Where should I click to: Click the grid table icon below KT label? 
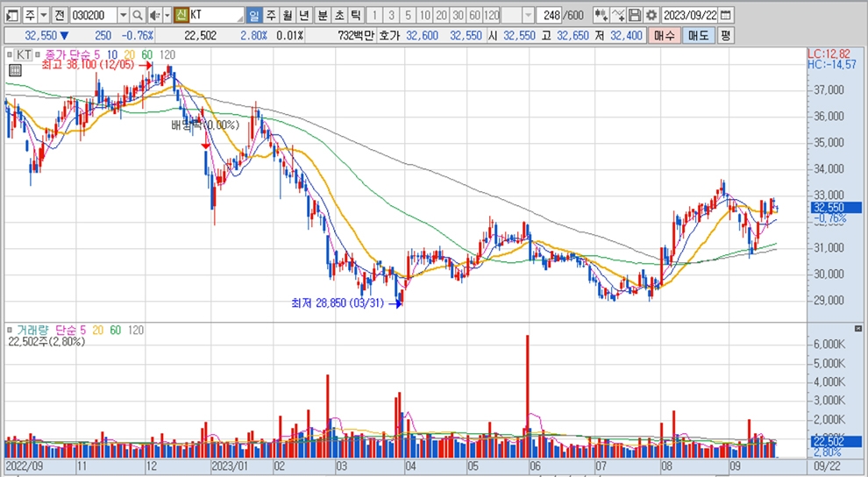pos(15,70)
